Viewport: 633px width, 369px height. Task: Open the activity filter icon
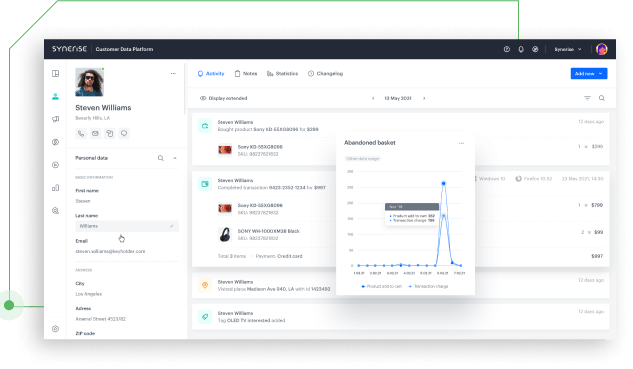coord(587,98)
